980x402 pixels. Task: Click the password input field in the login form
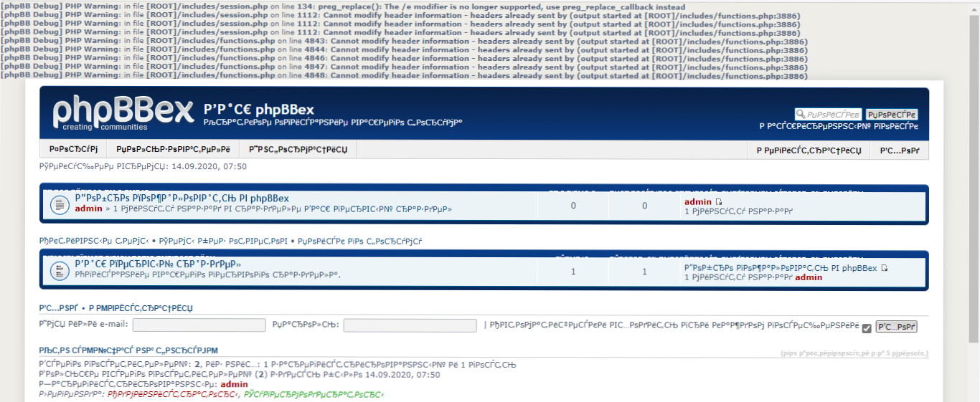(x=410, y=325)
